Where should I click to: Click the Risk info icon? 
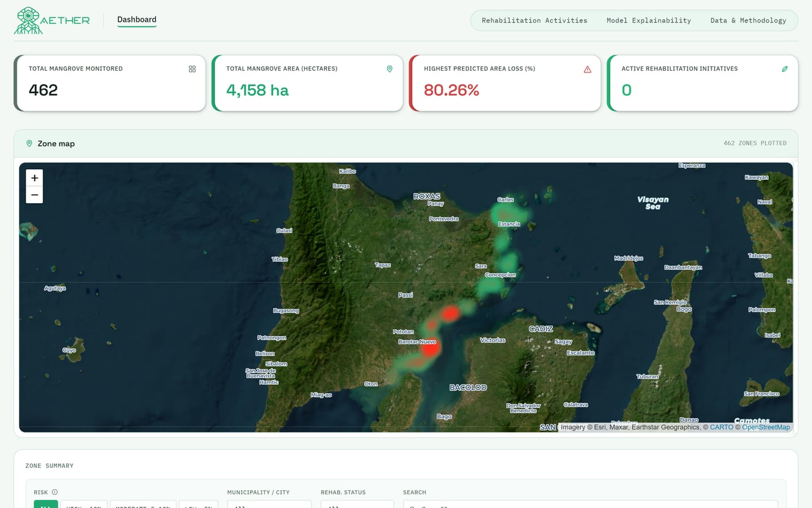[x=55, y=492]
